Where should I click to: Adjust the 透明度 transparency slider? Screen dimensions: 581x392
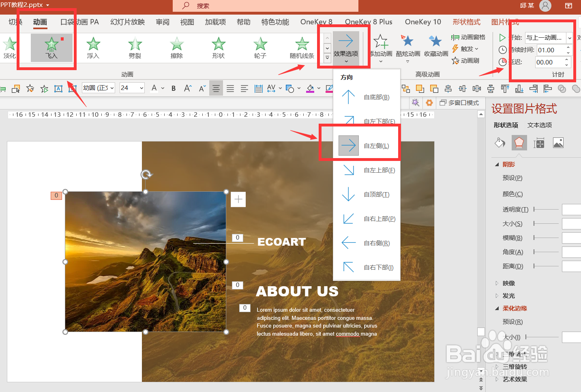[546, 209]
